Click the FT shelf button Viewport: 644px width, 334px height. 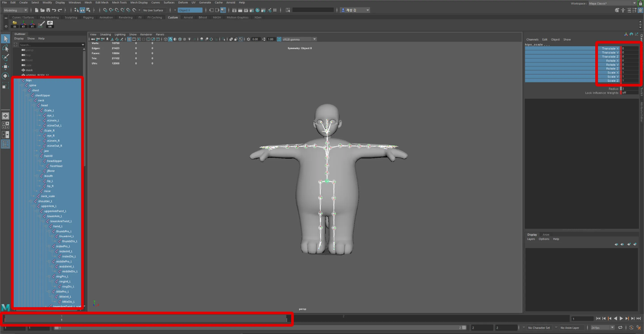point(32,24)
